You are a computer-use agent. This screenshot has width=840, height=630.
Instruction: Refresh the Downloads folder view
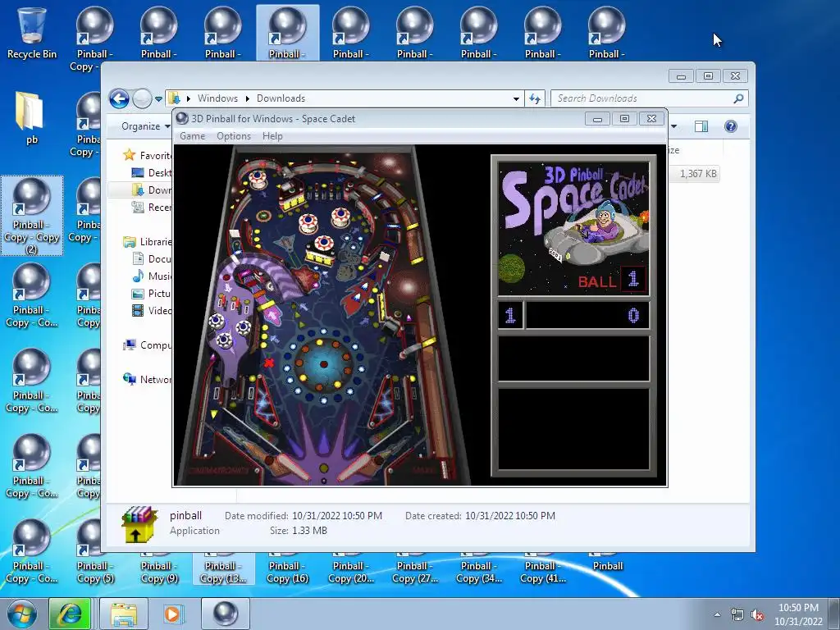pos(535,98)
